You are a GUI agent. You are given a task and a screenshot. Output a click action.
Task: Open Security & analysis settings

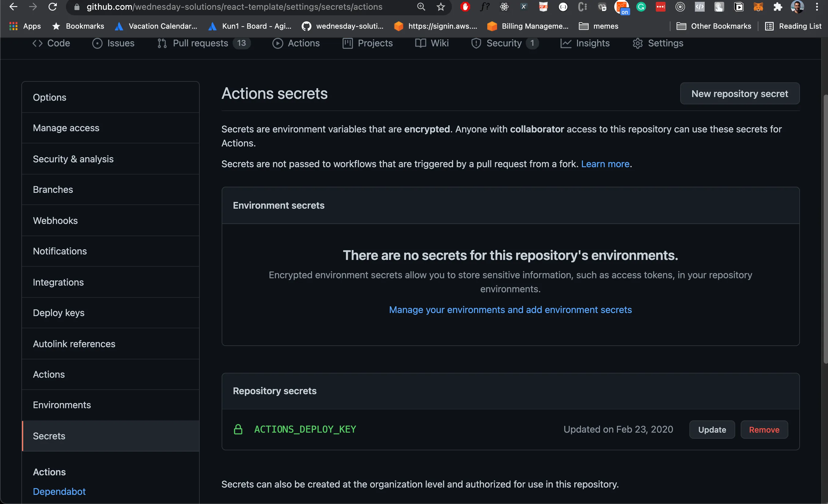[x=111, y=159]
